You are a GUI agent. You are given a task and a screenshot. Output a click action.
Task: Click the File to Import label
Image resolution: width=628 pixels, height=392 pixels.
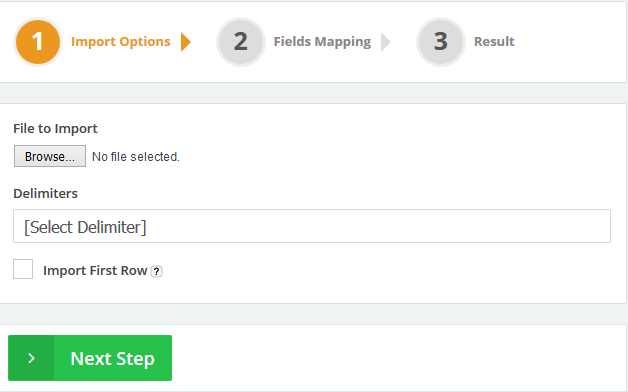55,129
